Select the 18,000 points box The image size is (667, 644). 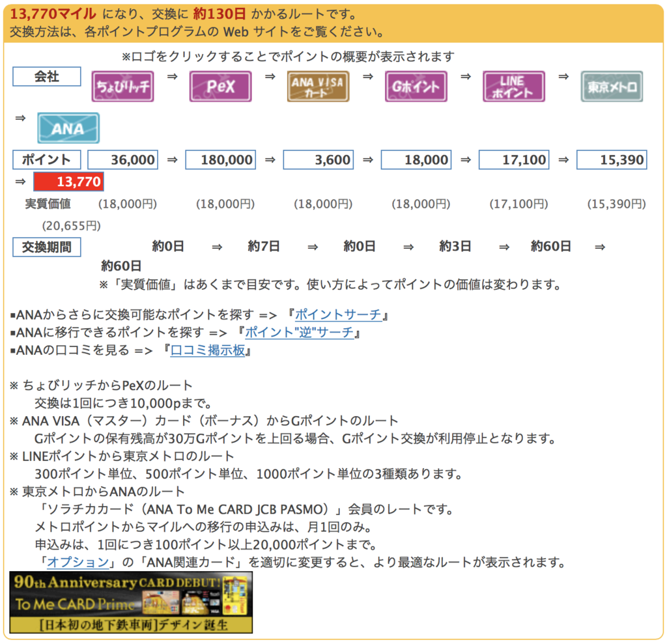click(x=416, y=160)
